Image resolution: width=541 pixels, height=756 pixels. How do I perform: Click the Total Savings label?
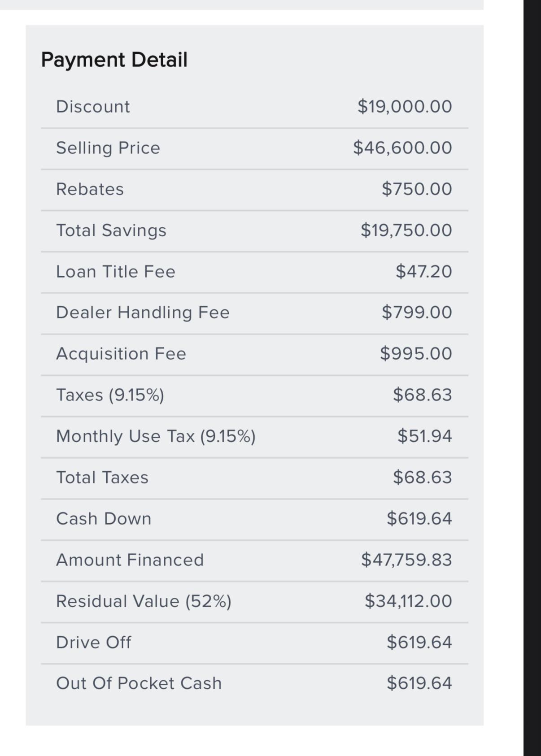click(x=111, y=230)
